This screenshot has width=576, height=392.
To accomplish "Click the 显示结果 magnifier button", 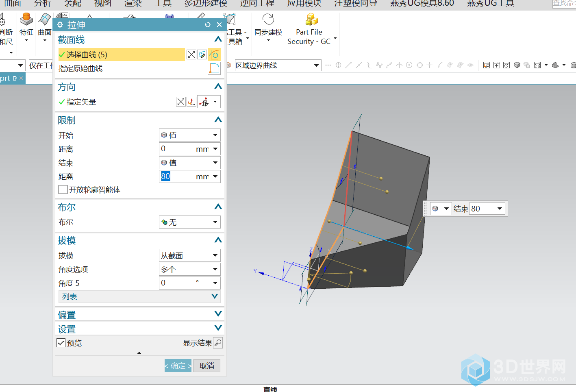I will pos(218,343).
